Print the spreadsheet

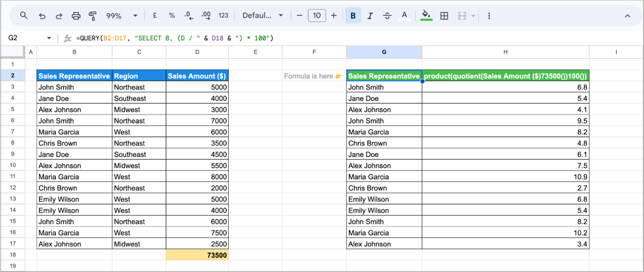[x=76, y=16]
